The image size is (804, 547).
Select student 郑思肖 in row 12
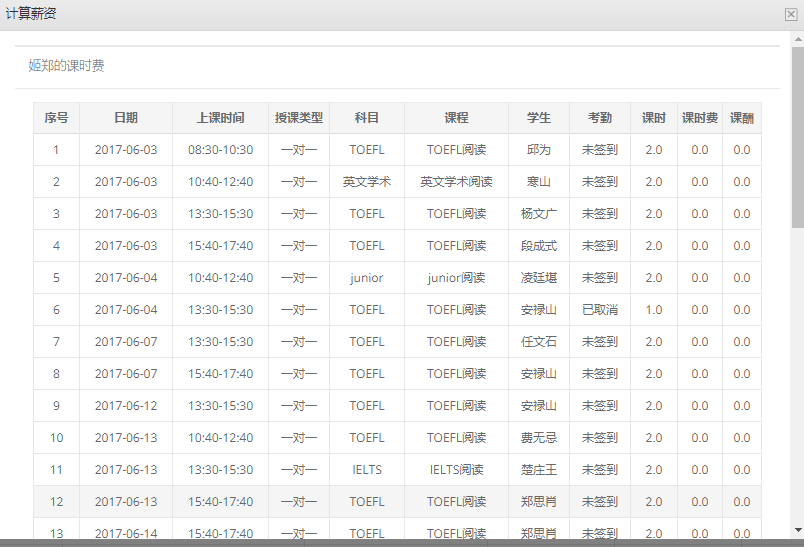pyautogui.click(x=539, y=501)
